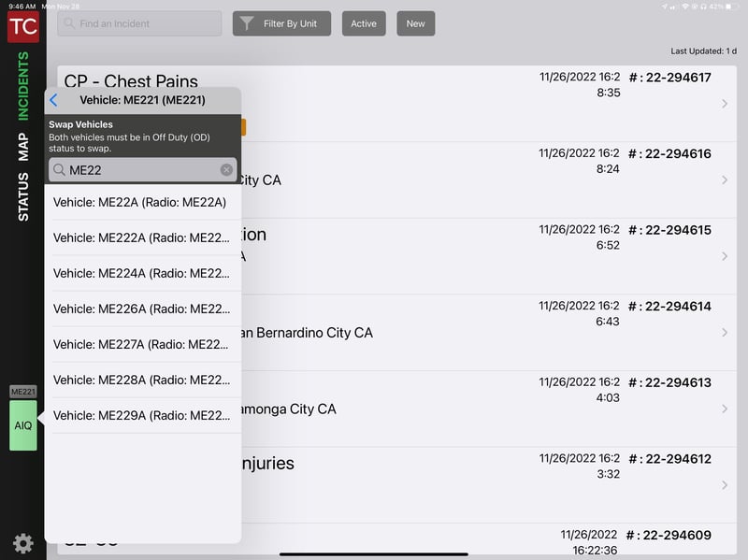This screenshot has height=560, width=748.
Task: Open settings gear in the sidebar
Action: click(22, 542)
